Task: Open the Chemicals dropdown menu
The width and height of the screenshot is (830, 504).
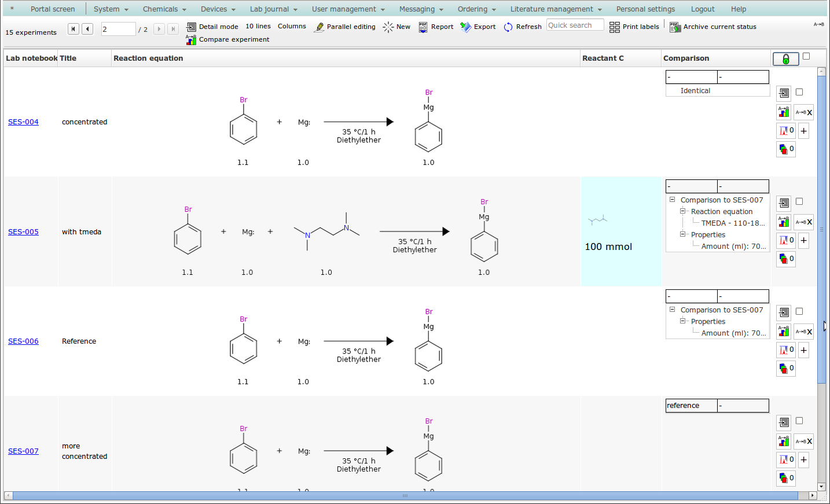Action: click(164, 9)
